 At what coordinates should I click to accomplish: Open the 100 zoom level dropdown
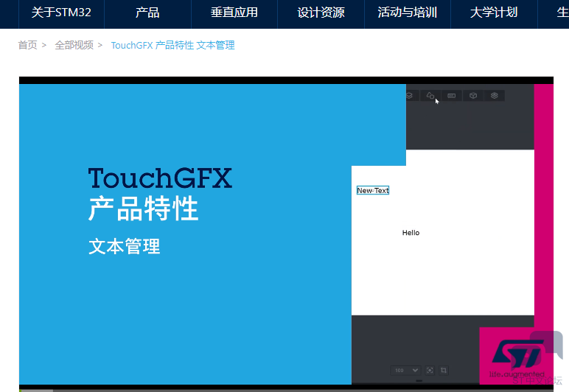coord(406,370)
